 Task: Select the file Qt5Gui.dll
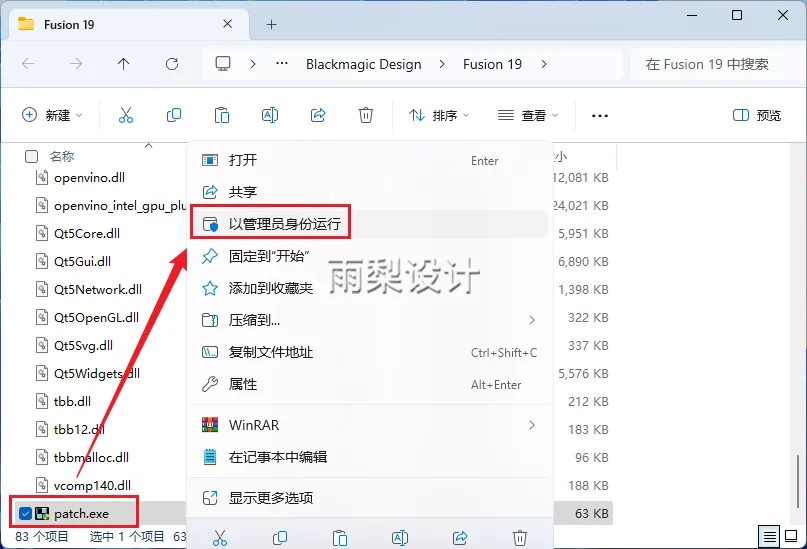coord(82,261)
